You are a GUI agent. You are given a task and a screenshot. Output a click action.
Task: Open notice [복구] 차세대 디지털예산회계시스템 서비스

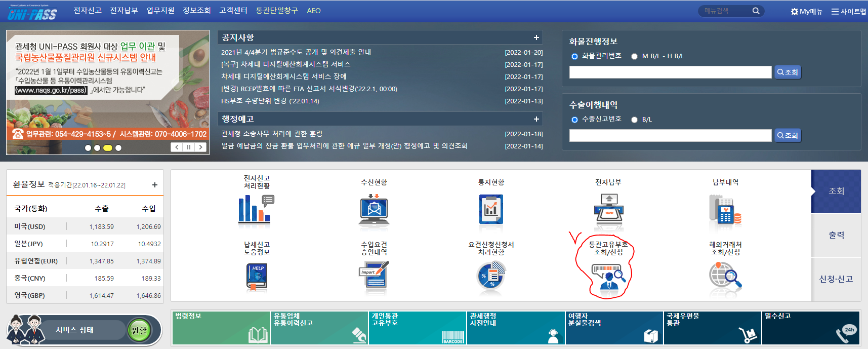285,64
